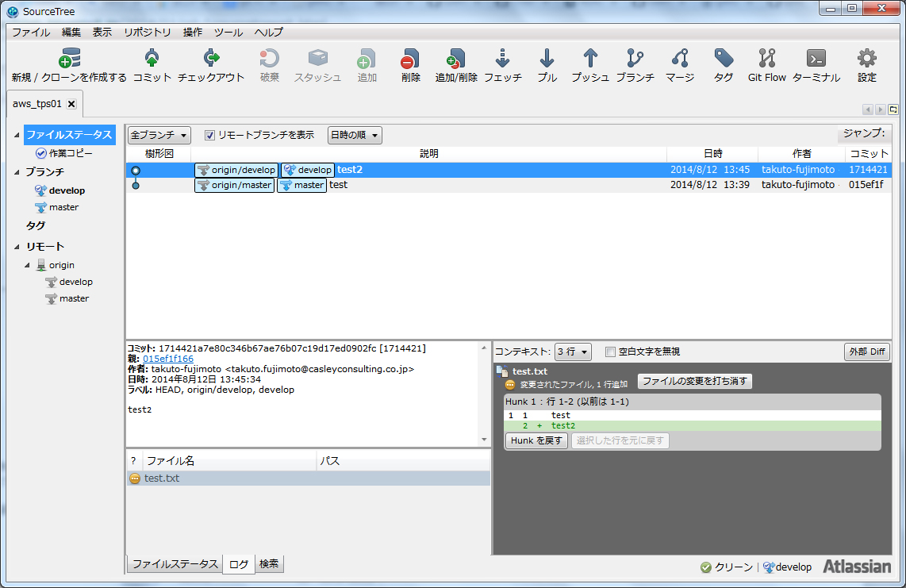Collapse the origin remote node
This screenshot has height=588, width=906.
27,265
